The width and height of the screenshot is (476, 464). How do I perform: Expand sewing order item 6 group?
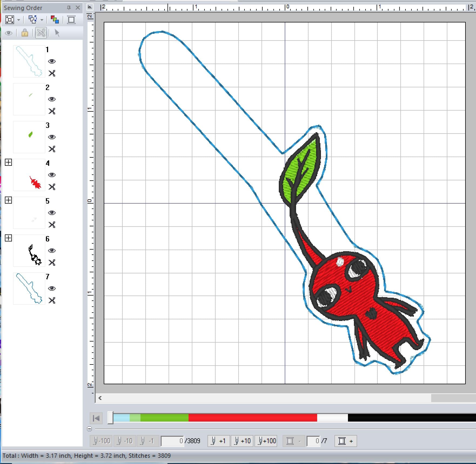point(8,238)
